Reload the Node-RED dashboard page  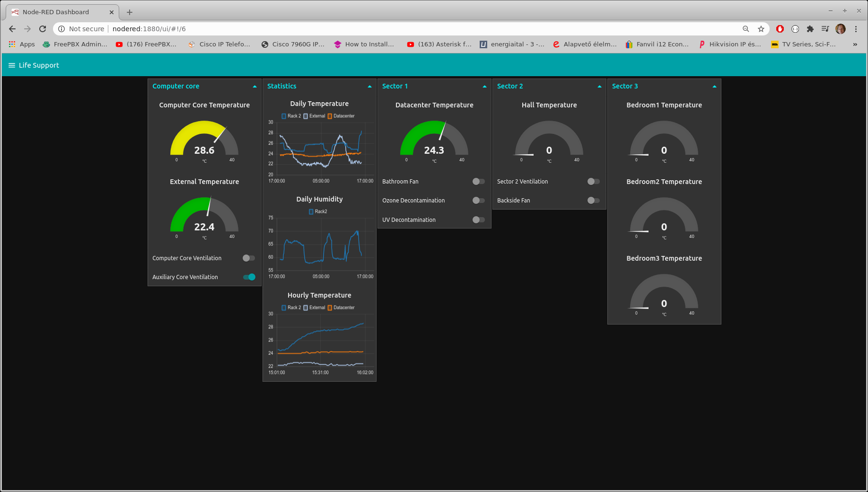pos(43,29)
